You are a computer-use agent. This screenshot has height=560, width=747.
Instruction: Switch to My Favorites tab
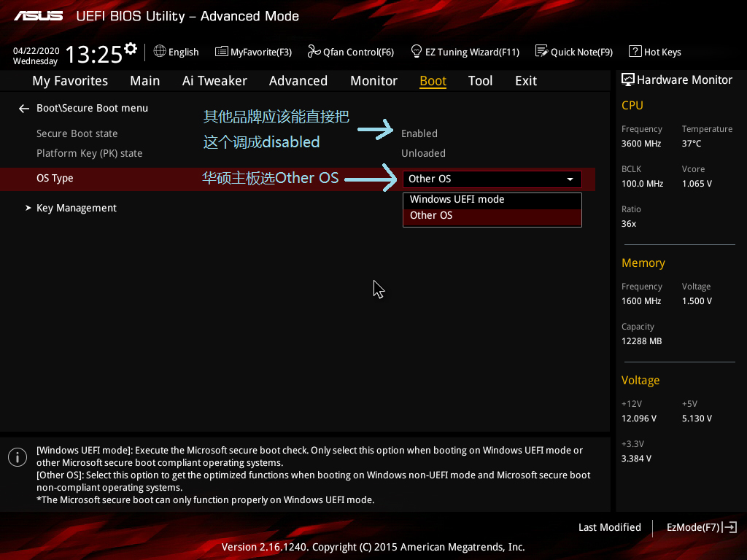point(70,81)
